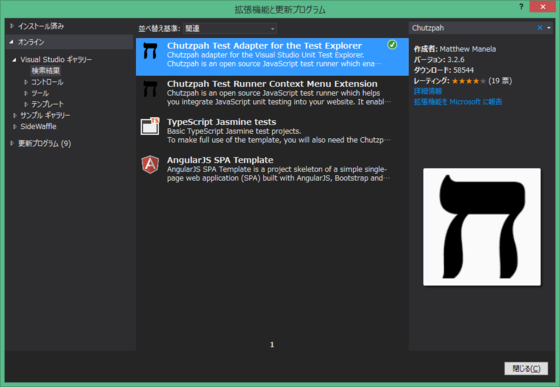Image resolution: width=560 pixels, height=387 pixels.
Task: Open the sort order combo box
Action: pos(230,29)
